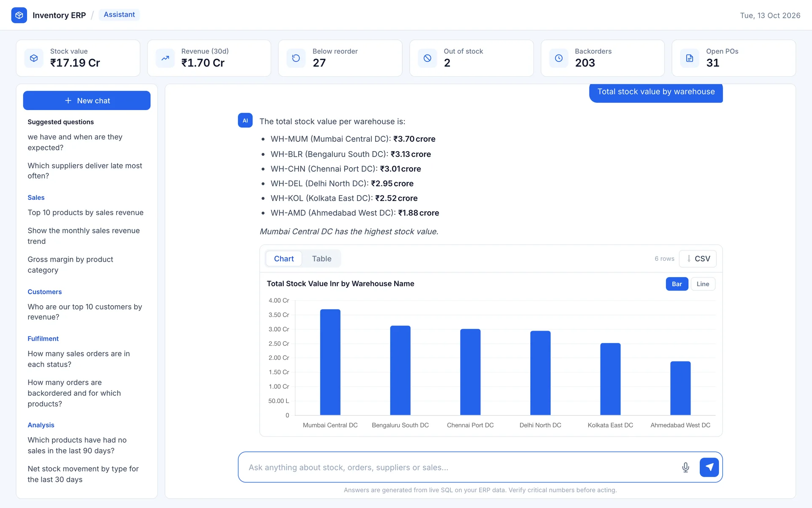Click the Below reorder refresh icon
Viewport: 812px width, 508px height.
click(296, 58)
